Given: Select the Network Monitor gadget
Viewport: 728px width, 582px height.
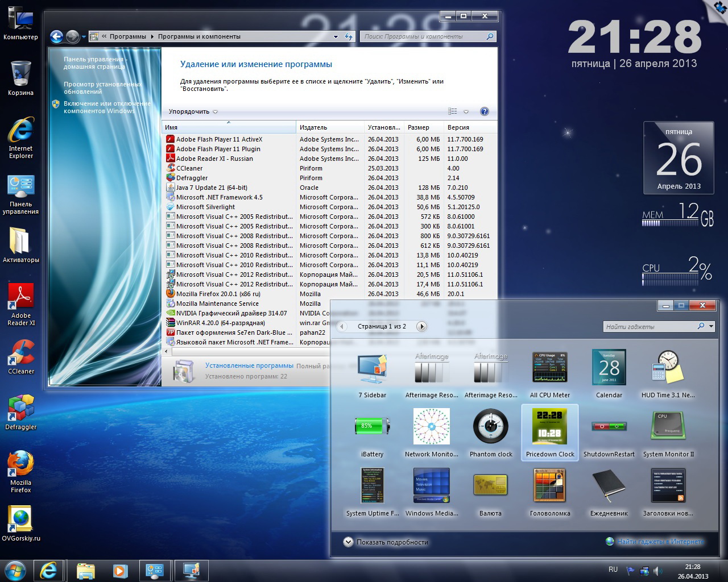Looking at the screenshot, I should tap(432, 433).
